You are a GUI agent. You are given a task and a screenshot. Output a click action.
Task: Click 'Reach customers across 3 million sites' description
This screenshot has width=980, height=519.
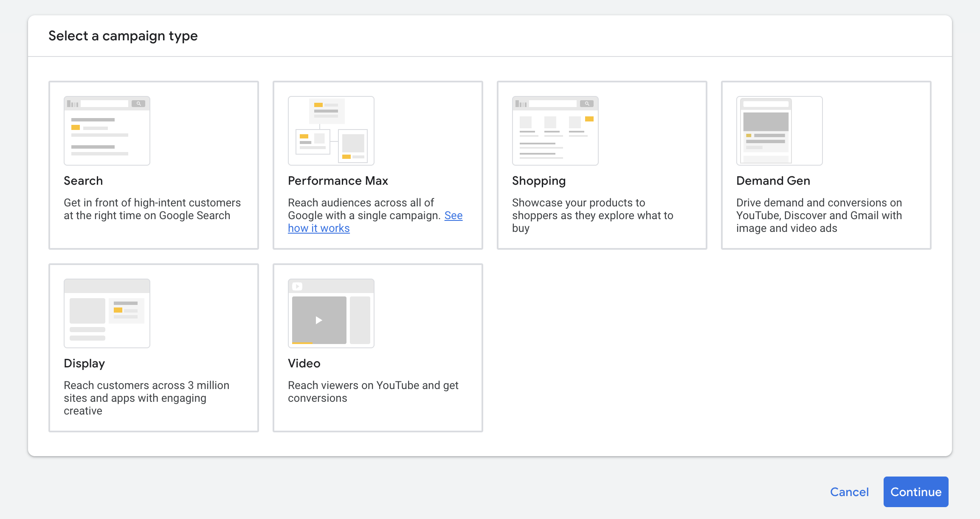[146, 398]
